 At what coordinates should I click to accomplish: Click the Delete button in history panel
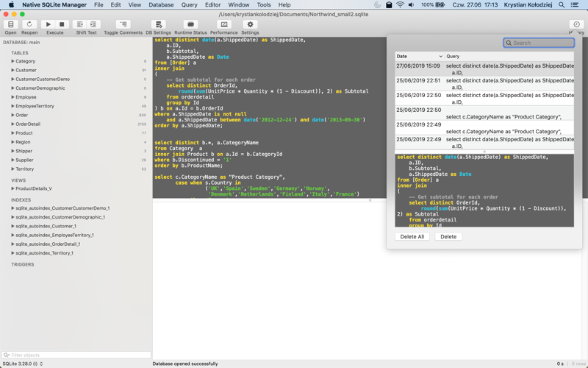point(448,236)
